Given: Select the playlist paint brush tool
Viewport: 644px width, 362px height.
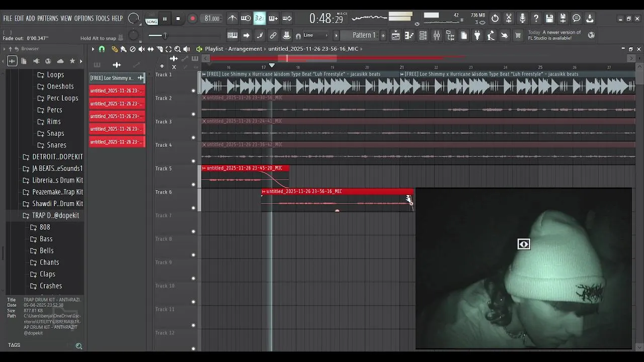Looking at the screenshot, I should point(123,49).
